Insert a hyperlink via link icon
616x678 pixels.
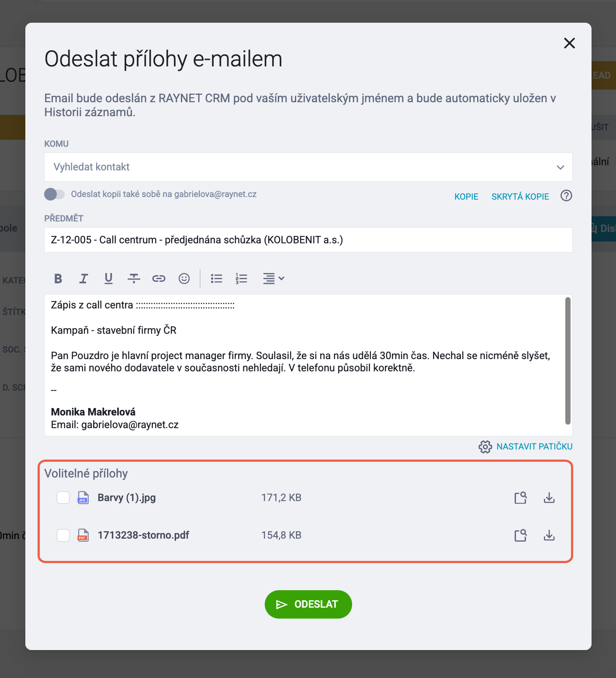(x=159, y=278)
